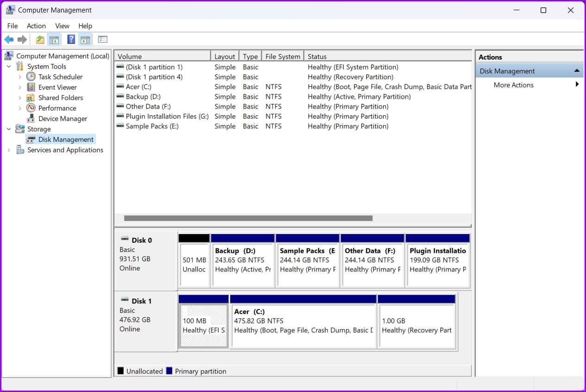Click the rightmost checklist toolbar icon
586x392 pixels.
pos(102,39)
